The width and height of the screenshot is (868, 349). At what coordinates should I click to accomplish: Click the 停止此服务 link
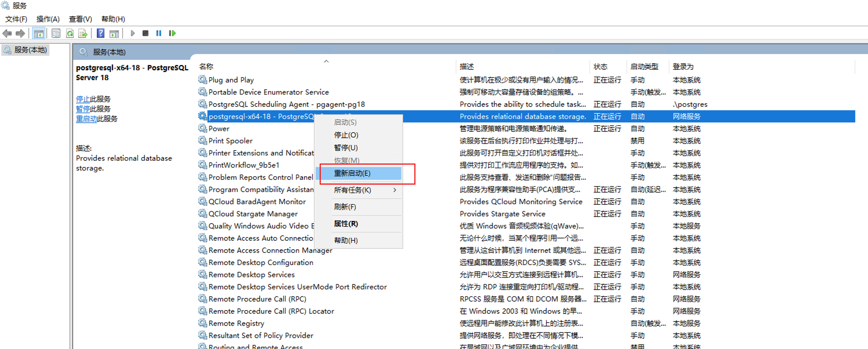(93, 99)
